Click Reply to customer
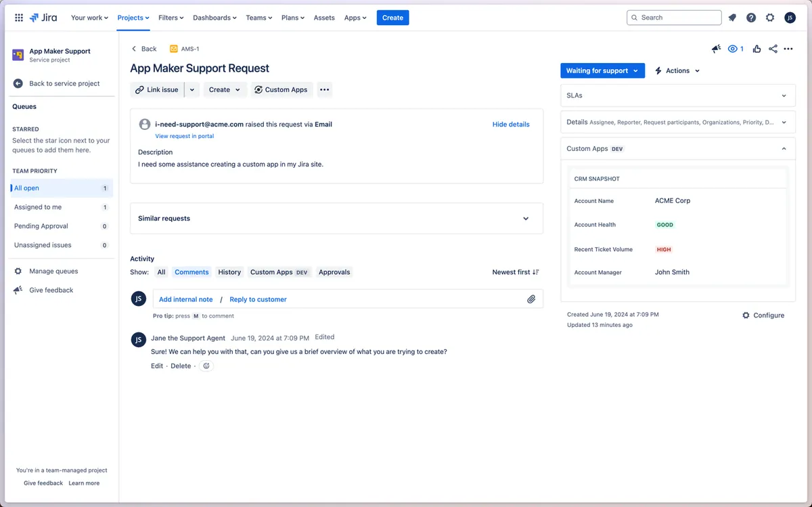This screenshot has width=812, height=507. pyautogui.click(x=258, y=299)
